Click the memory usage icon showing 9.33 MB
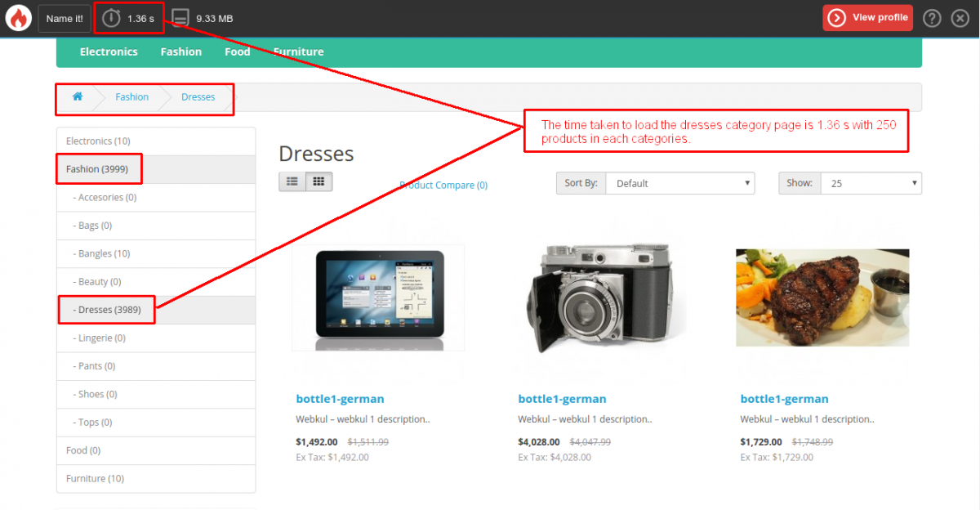 (179, 16)
